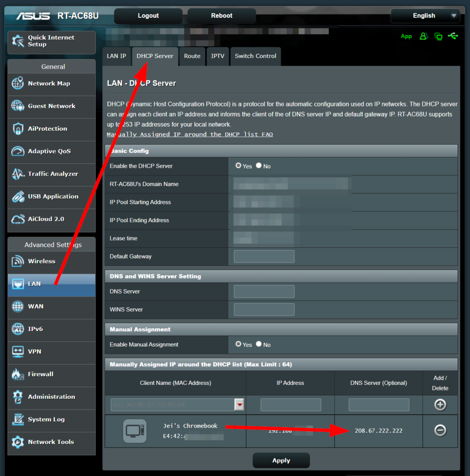Open Guest Network in the sidebar
Viewport: 470px width, 476px height.
(x=52, y=106)
